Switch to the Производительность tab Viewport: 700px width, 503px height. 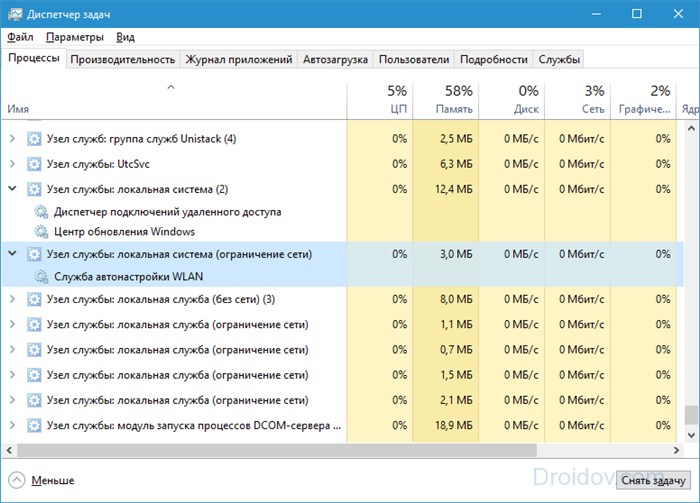122,59
